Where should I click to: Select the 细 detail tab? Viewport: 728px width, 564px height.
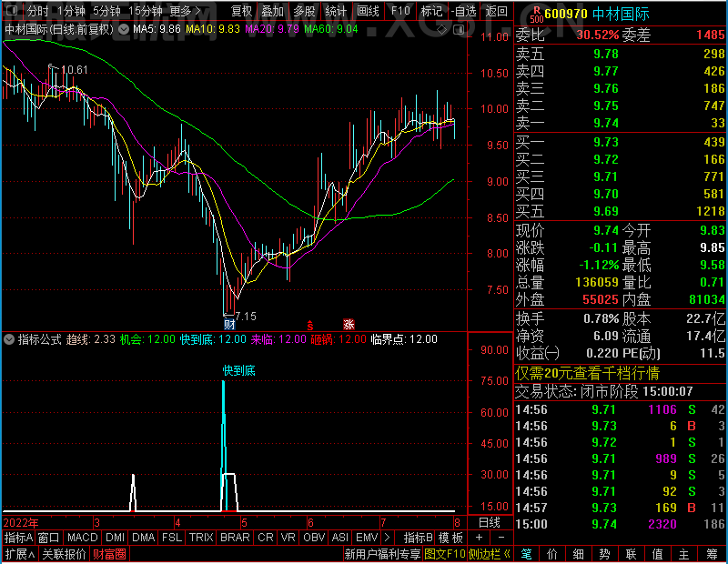(x=578, y=554)
